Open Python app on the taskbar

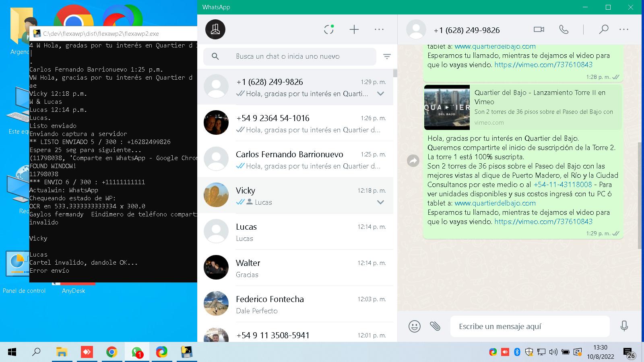[x=186, y=352]
